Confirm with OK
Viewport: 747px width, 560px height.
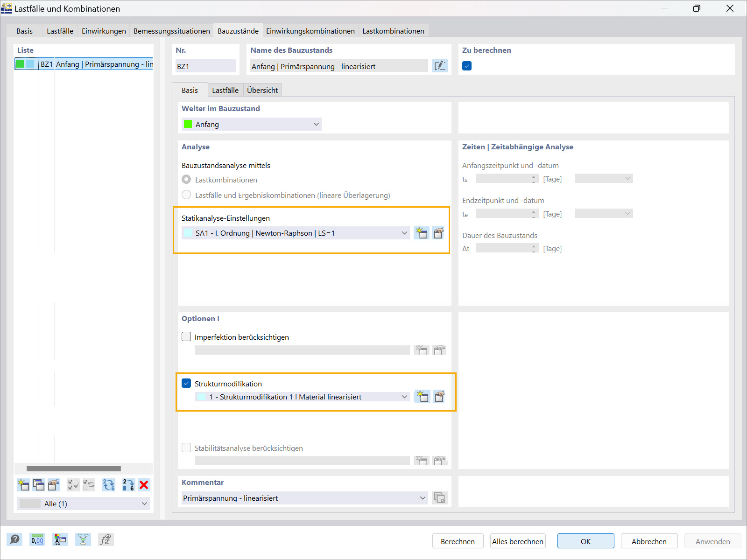click(585, 541)
